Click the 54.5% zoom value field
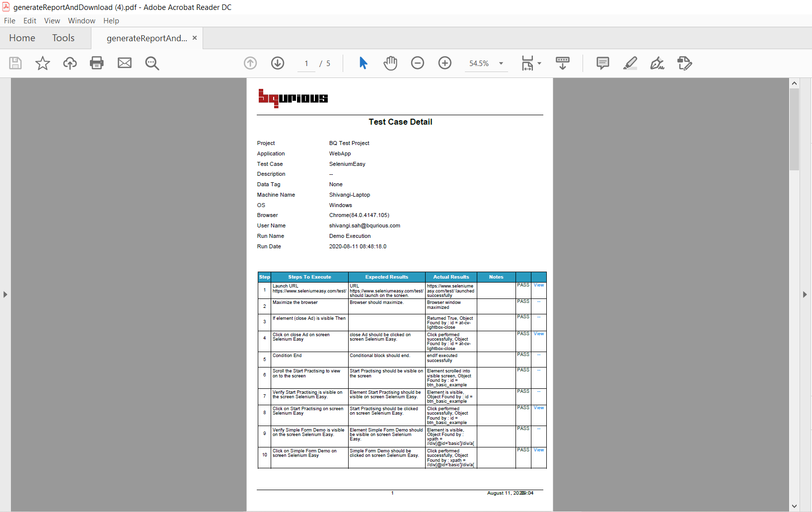Viewport: 812px width, 512px height. pyautogui.click(x=479, y=64)
